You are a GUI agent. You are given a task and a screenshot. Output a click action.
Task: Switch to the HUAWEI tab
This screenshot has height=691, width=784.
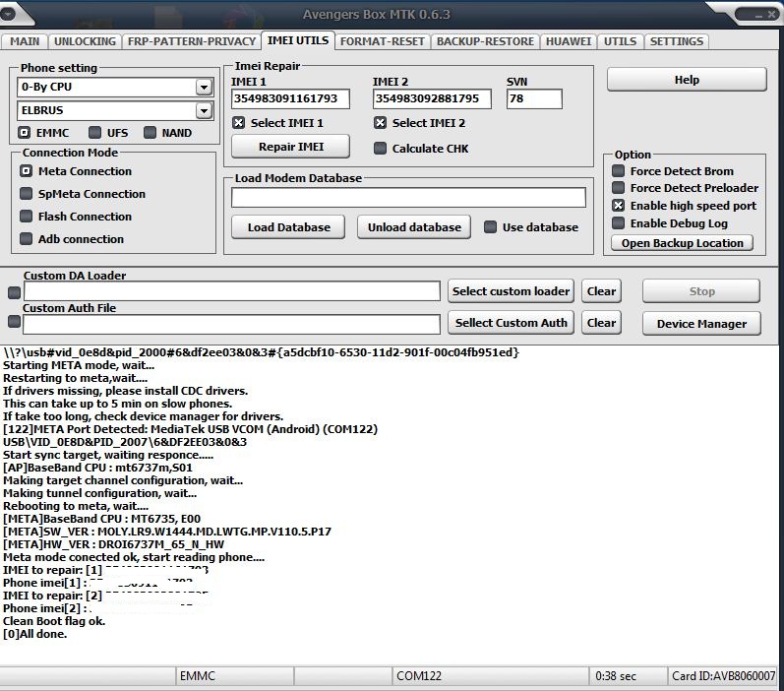[x=569, y=41]
